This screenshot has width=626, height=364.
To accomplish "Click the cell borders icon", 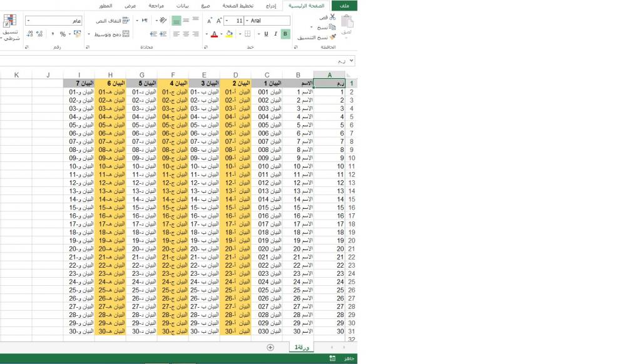I will pyautogui.click(x=247, y=34).
